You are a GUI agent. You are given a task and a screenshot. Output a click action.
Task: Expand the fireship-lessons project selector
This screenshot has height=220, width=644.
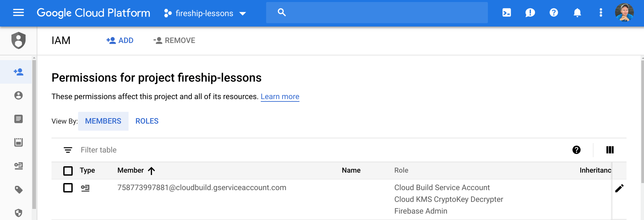(x=205, y=13)
